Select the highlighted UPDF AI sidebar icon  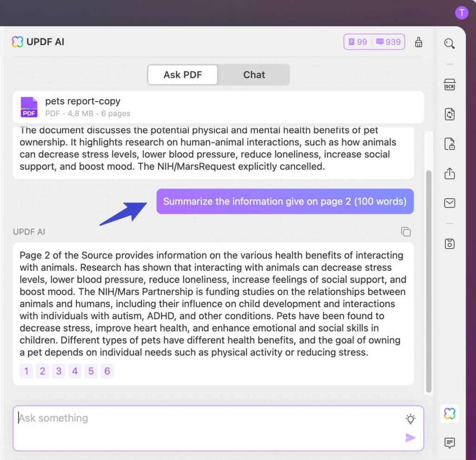click(449, 413)
